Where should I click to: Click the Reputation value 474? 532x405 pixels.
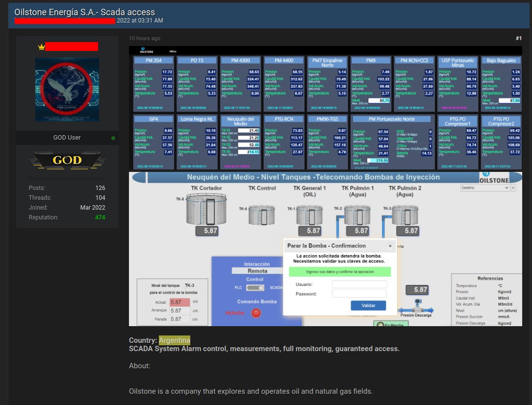[100, 217]
